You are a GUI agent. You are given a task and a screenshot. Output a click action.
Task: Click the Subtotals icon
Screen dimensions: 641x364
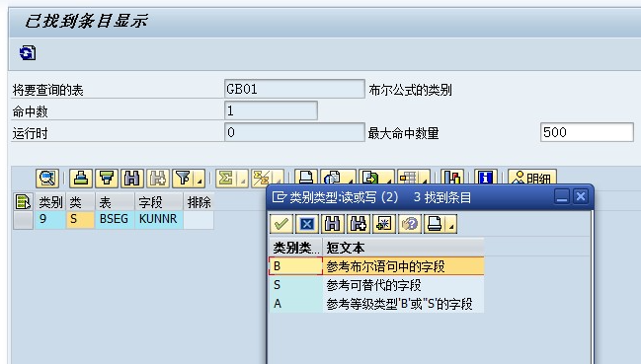point(261,178)
